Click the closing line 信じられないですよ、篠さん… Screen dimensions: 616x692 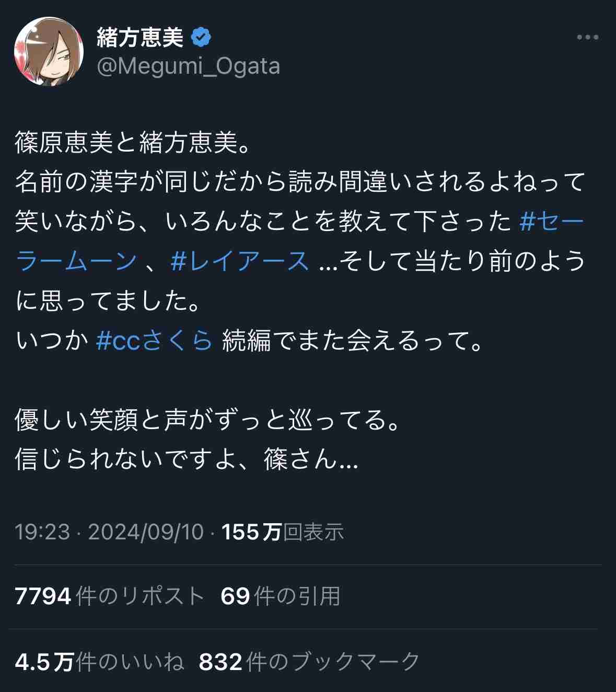187,459
